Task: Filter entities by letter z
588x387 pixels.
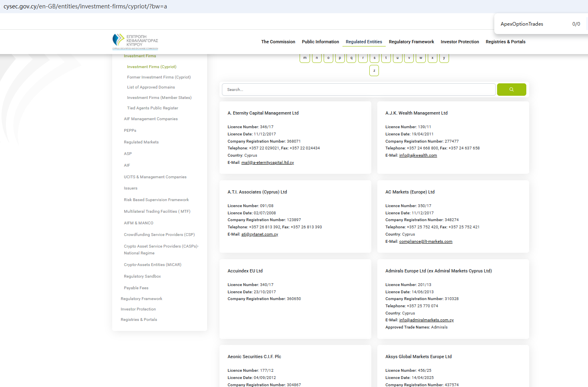Action: (x=374, y=71)
